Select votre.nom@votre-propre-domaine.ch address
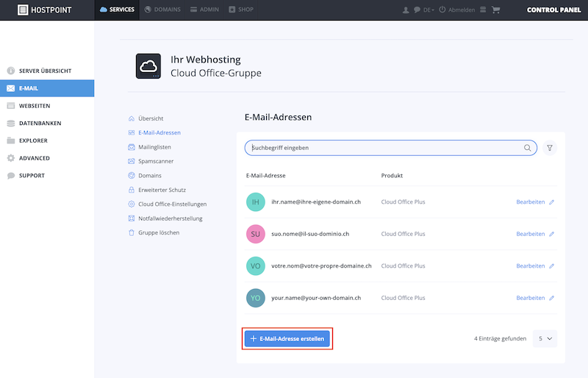 (321, 265)
